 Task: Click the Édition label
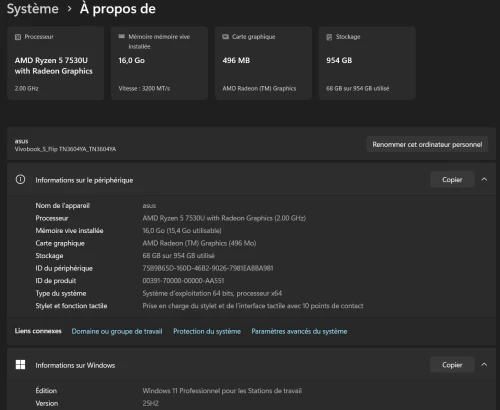point(46,391)
